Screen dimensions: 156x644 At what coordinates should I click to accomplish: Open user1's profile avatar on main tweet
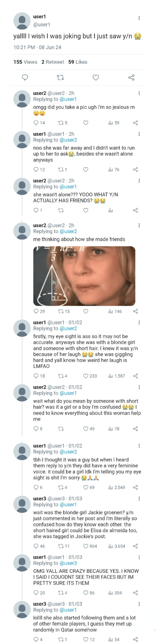[x=22, y=21]
